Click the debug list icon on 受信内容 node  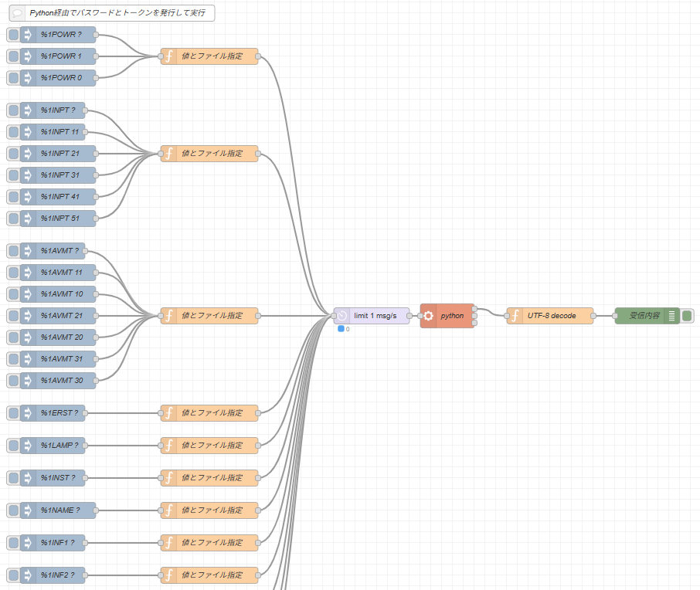point(671,316)
